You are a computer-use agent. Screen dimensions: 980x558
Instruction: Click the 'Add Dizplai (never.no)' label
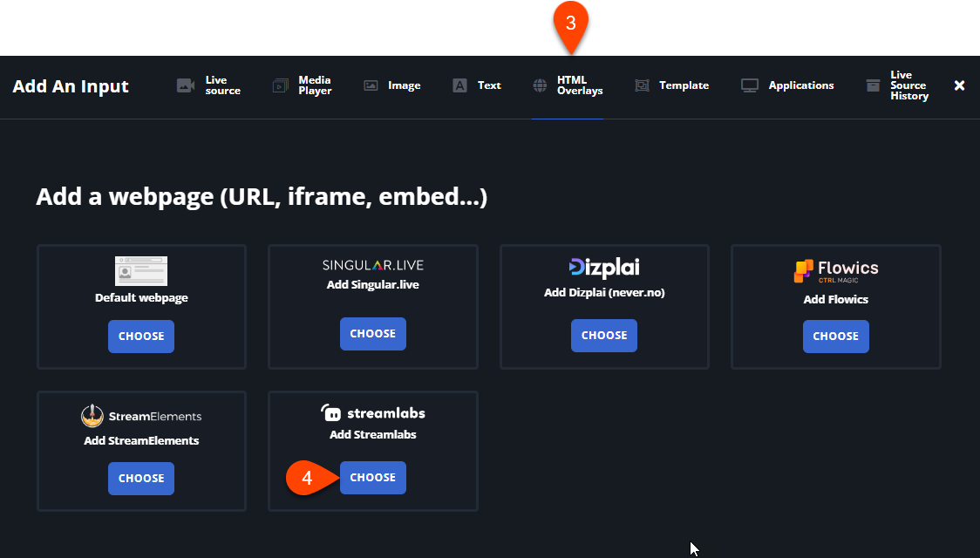[x=604, y=292]
